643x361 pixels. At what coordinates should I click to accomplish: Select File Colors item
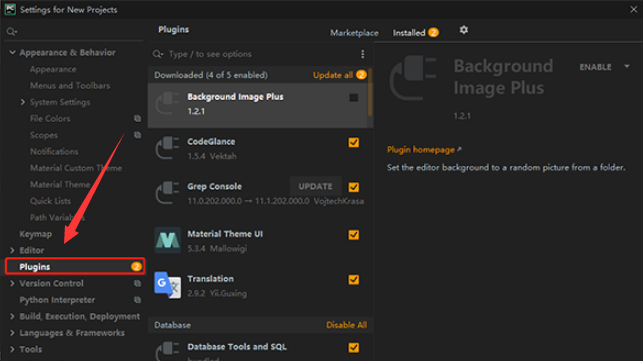click(x=50, y=119)
